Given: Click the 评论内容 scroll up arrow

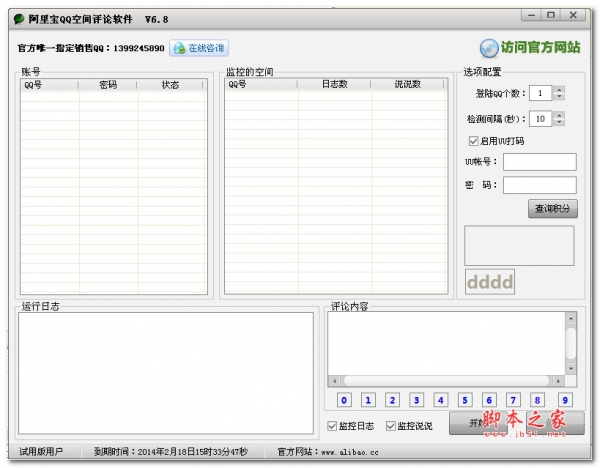Looking at the screenshot, I should (x=571, y=318).
